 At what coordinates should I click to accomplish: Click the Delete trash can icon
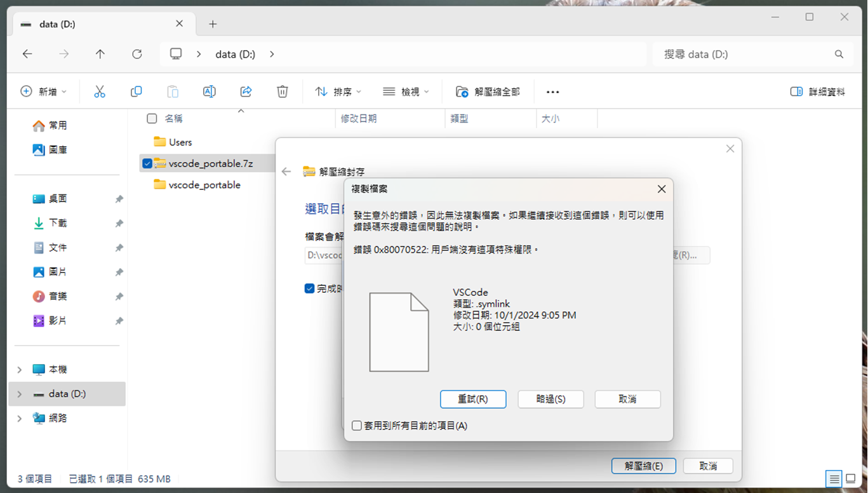coord(283,91)
